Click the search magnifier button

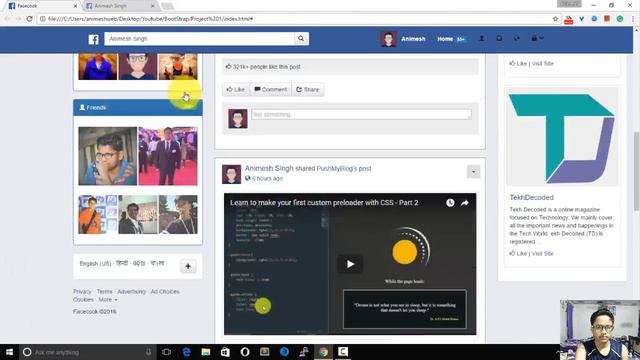pyautogui.click(x=301, y=39)
